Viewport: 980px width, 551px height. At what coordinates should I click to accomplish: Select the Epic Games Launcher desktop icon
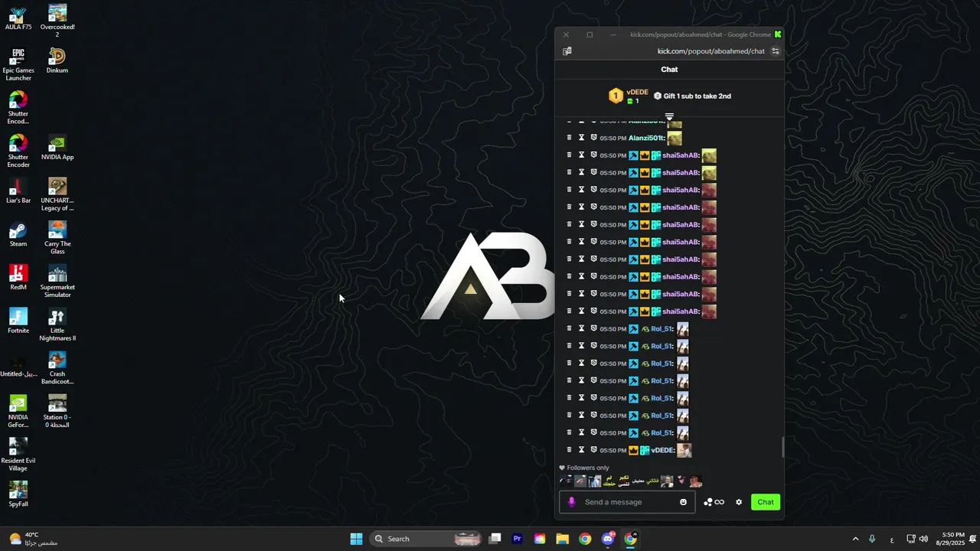pyautogui.click(x=18, y=64)
